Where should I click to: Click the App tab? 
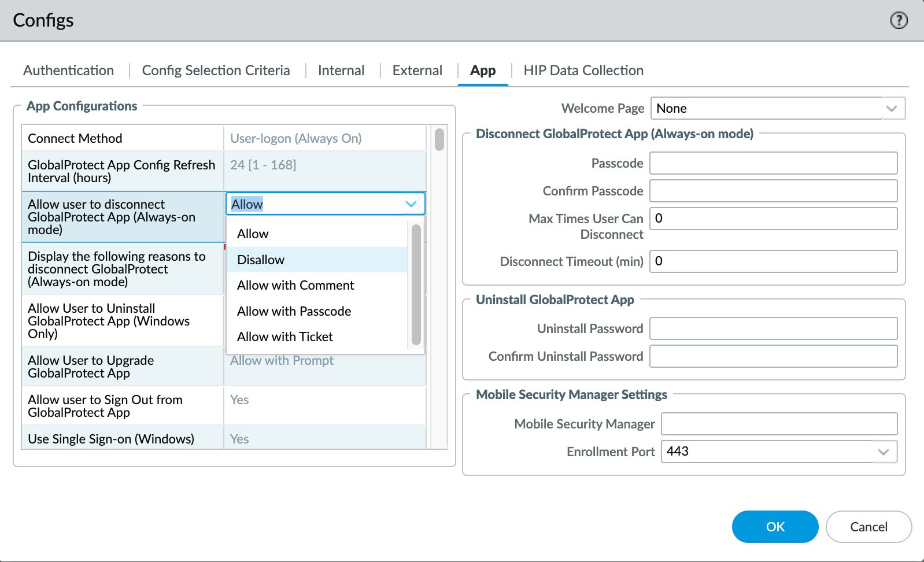483,71
